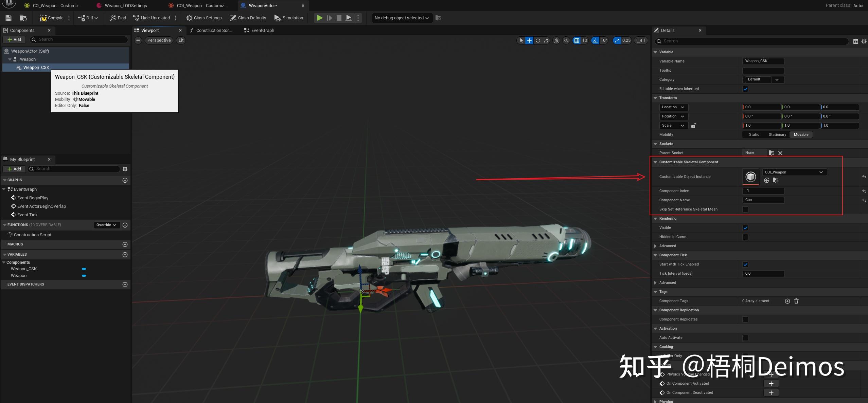Click the scale lock icon

(693, 126)
